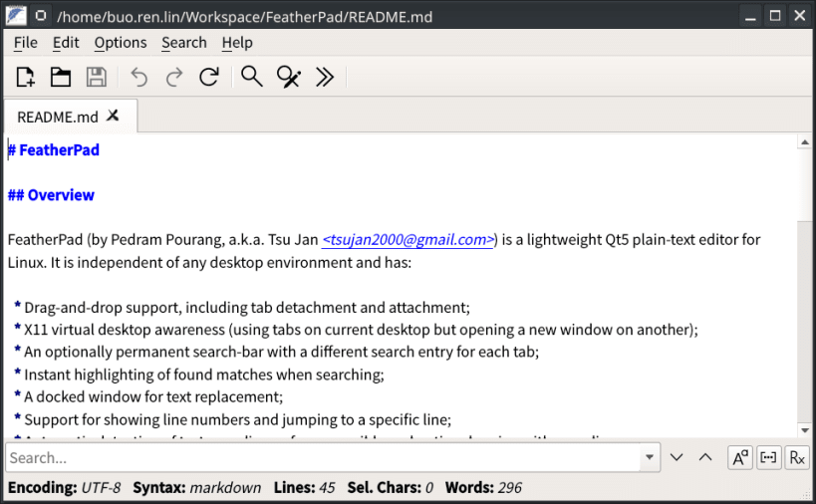Redo the last undone change
This screenshot has width=816, height=504.
(173, 77)
